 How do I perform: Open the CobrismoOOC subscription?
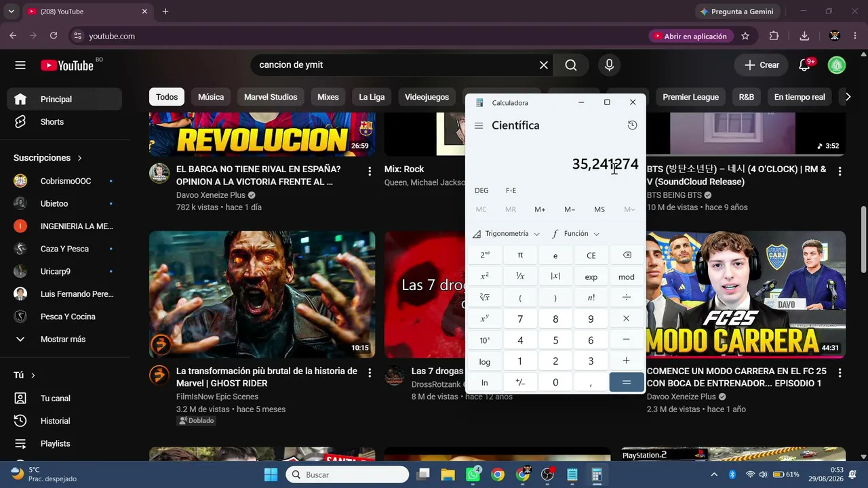point(64,181)
